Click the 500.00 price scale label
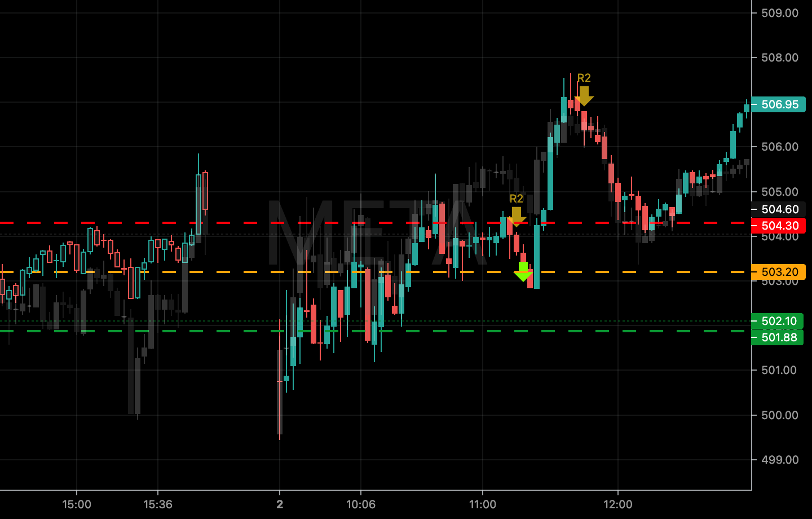The image size is (812, 519). click(x=779, y=415)
